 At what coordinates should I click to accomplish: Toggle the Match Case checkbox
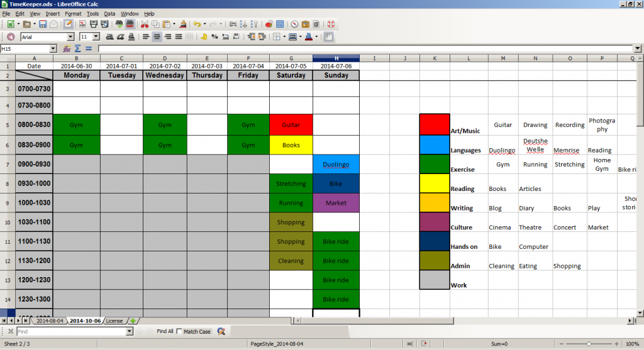tap(179, 331)
